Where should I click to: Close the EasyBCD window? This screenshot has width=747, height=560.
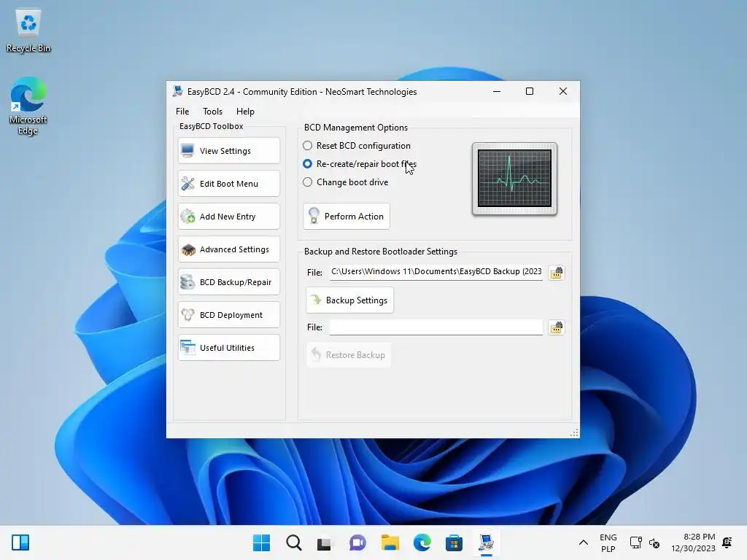(563, 91)
